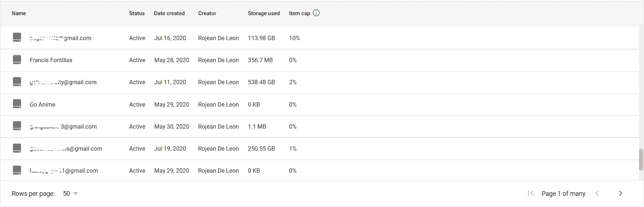Sort by Storage used column header
Screen dimensions: 644x207
(x=264, y=13)
